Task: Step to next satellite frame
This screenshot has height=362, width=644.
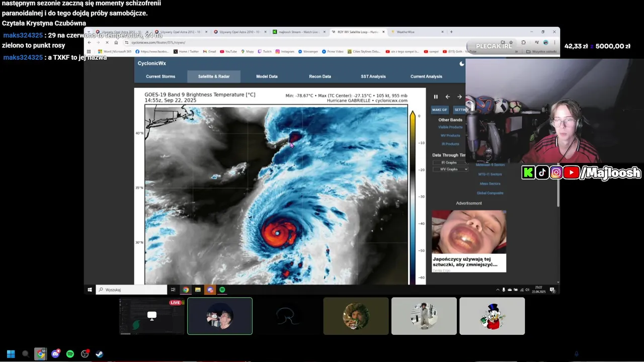Action: tap(459, 97)
